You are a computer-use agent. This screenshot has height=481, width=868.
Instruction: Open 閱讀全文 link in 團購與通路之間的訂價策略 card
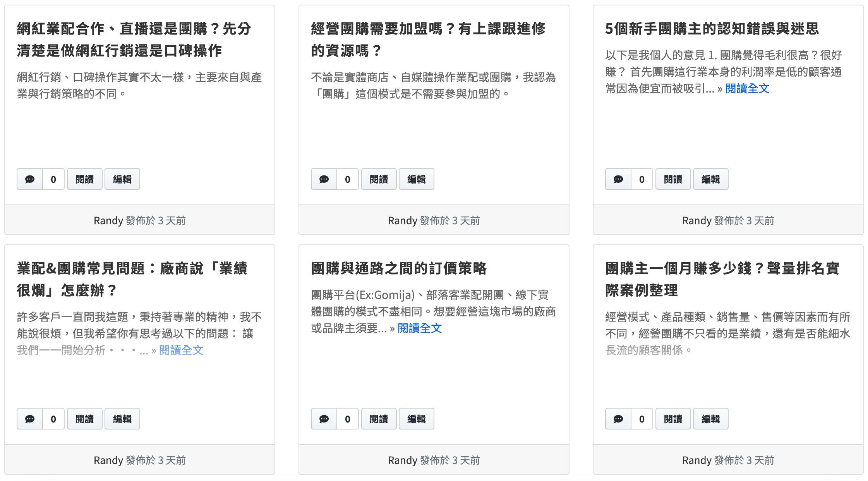click(x=420, y=328)
